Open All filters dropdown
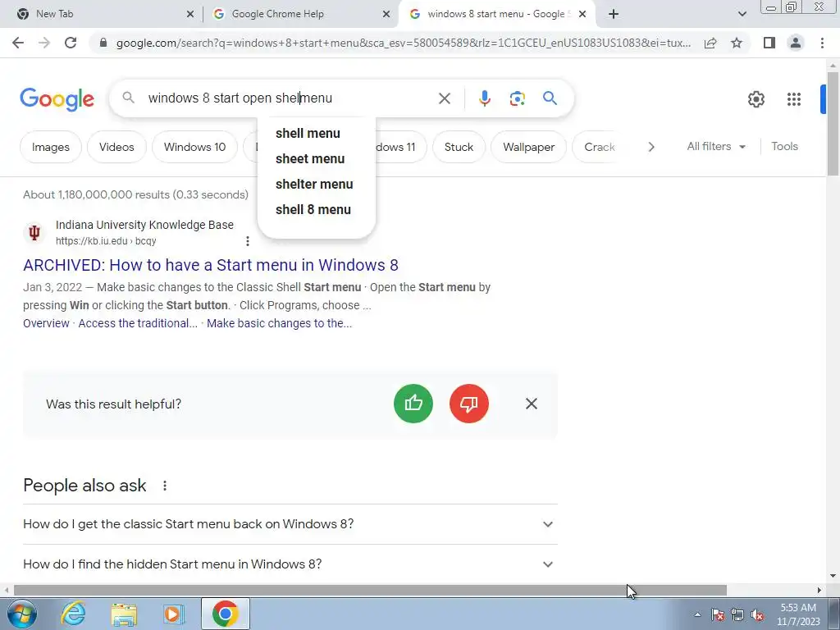 tap(715, 146)
